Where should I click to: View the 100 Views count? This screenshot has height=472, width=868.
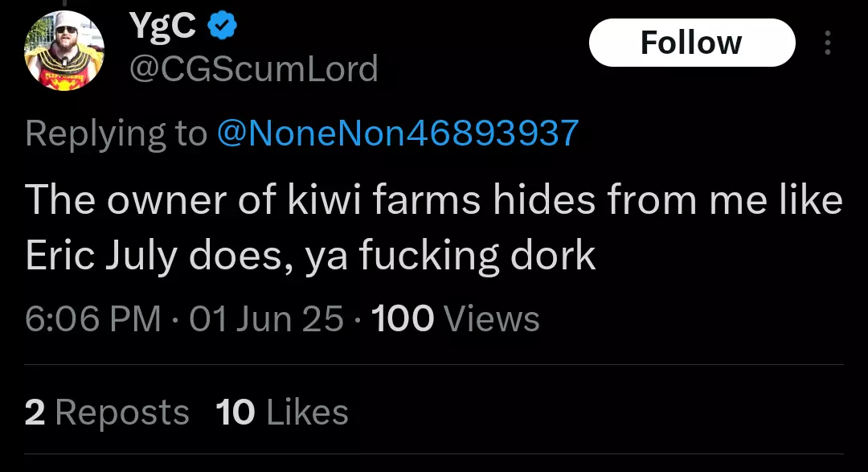(455, 319)
